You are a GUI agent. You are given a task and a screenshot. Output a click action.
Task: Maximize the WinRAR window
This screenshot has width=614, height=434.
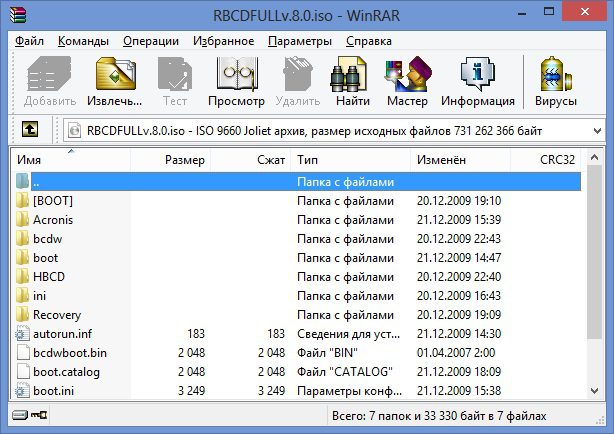tap(549, 11)
